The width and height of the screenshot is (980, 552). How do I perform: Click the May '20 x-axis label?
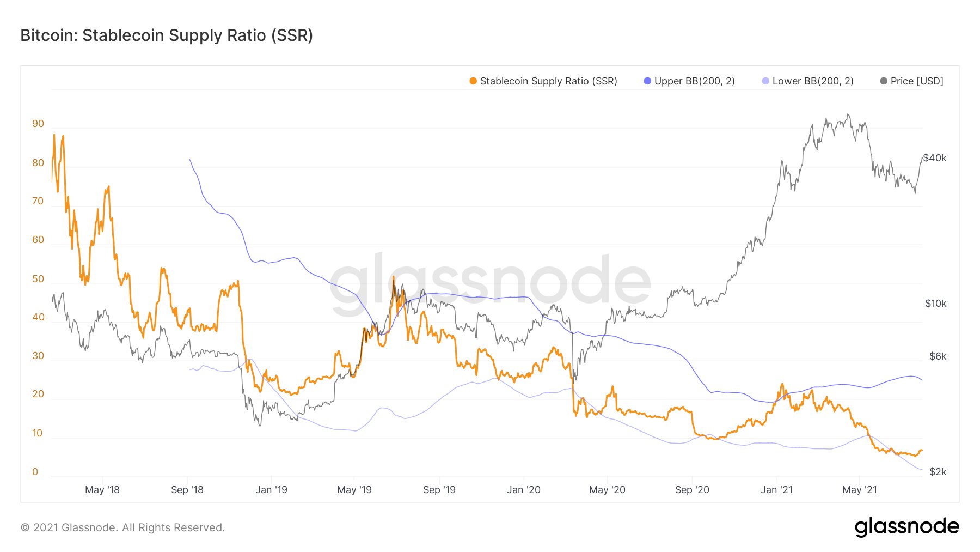[607, 490]
